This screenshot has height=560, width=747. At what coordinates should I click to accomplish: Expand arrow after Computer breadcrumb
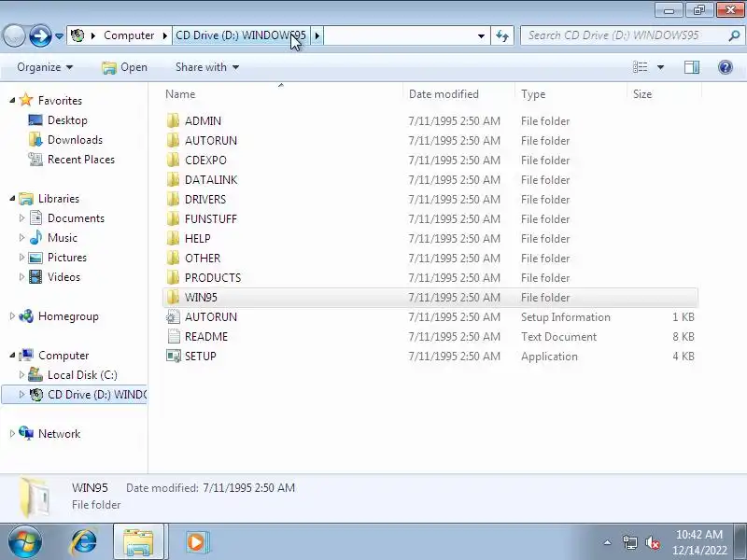point(165,35)
